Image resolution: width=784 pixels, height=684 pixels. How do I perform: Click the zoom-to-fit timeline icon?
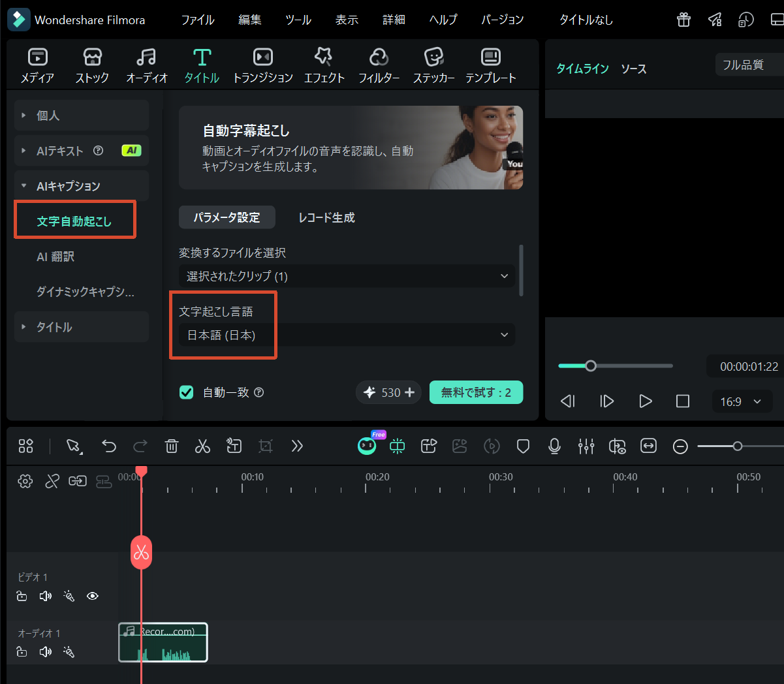point(648,446)
